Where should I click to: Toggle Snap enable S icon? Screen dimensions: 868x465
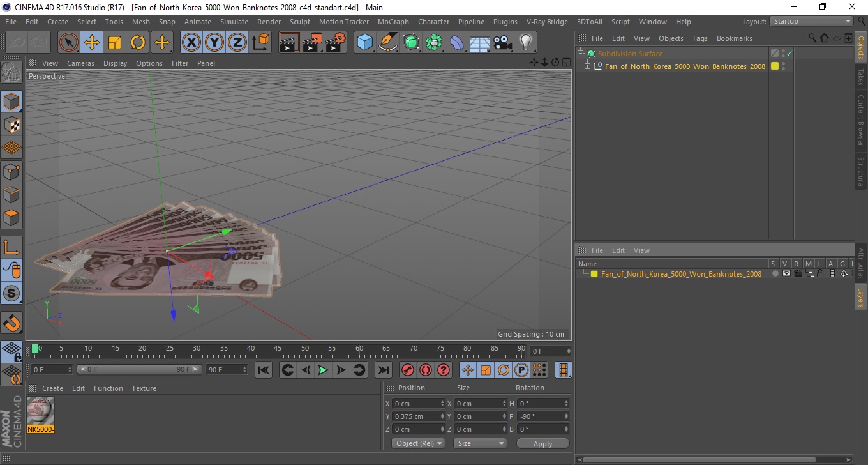click(x=11, y=294)
